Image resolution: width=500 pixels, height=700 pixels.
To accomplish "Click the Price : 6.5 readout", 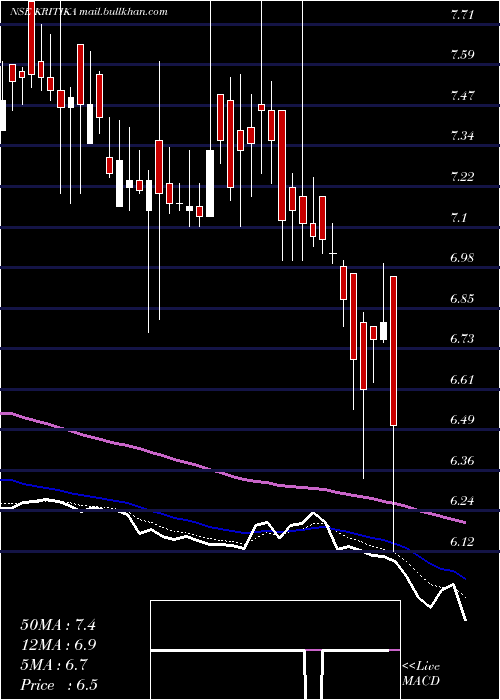I will tap(58, 685).
